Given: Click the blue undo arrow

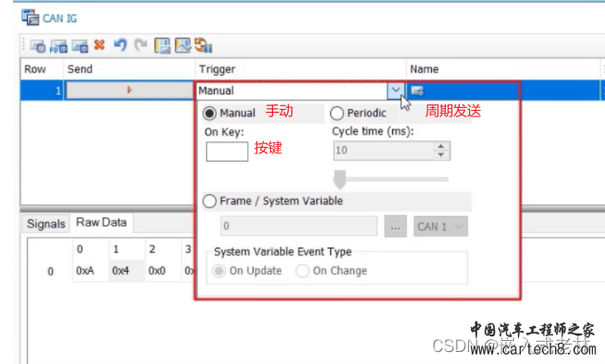Looking at the screenshot, I should 120,45.
